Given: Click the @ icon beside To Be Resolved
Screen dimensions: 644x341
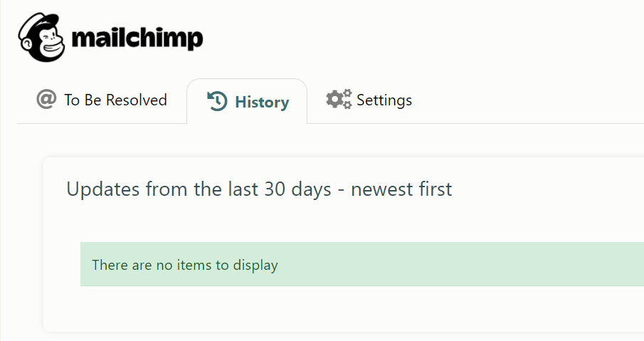Looking at the screenshot, I should click(46, 100).
